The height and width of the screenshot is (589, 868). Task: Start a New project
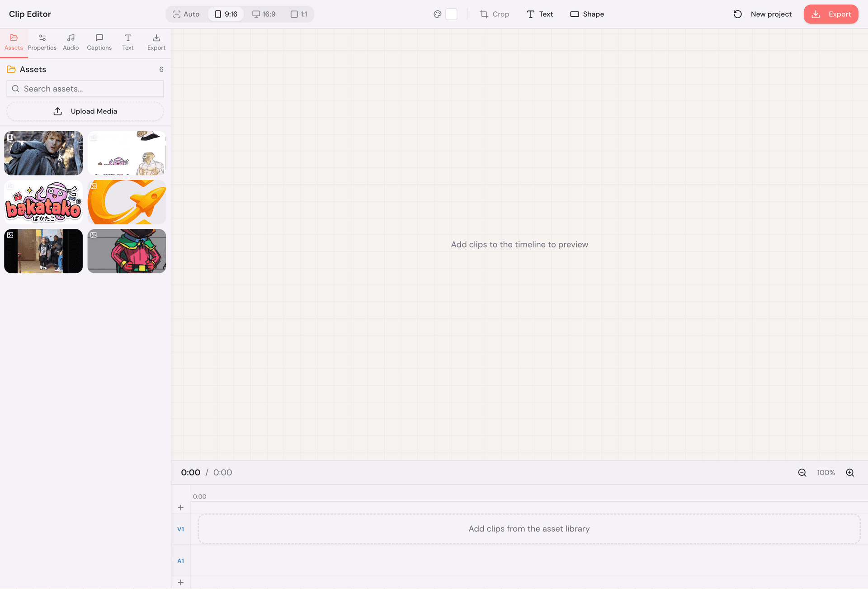pos(762,14)
